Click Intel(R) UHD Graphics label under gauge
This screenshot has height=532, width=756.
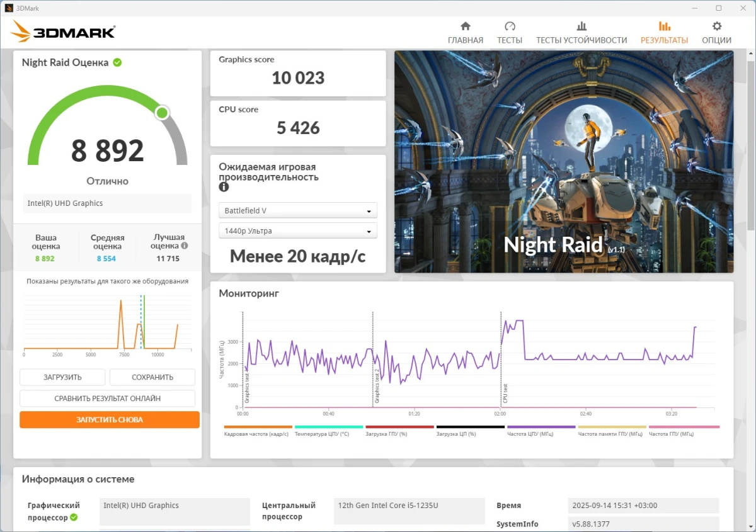coord(107,203)
